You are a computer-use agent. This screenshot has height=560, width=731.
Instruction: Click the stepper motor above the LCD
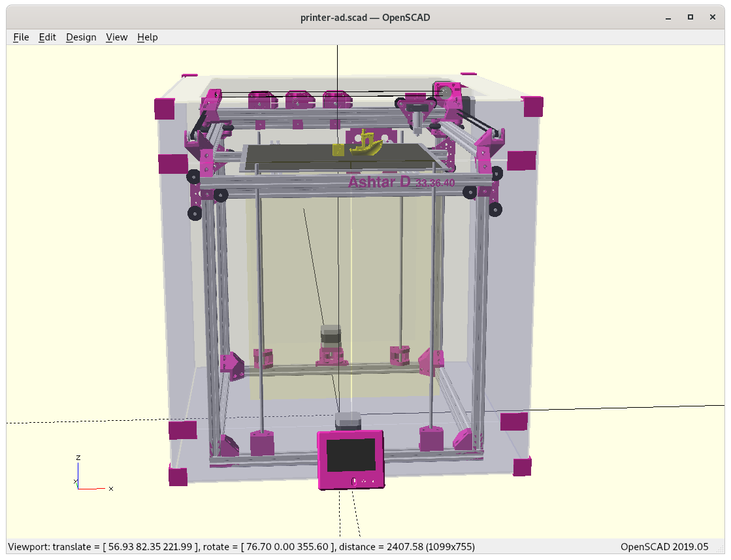(x=348, y=421)
